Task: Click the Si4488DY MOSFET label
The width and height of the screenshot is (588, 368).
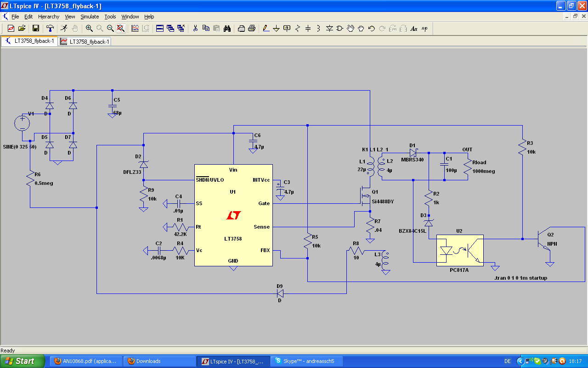Action: coord(383,201)
